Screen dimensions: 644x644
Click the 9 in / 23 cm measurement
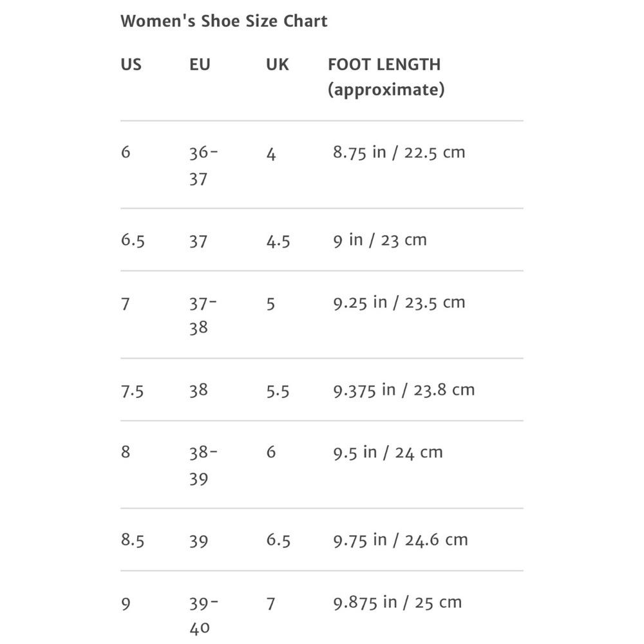tap(380, 240)
